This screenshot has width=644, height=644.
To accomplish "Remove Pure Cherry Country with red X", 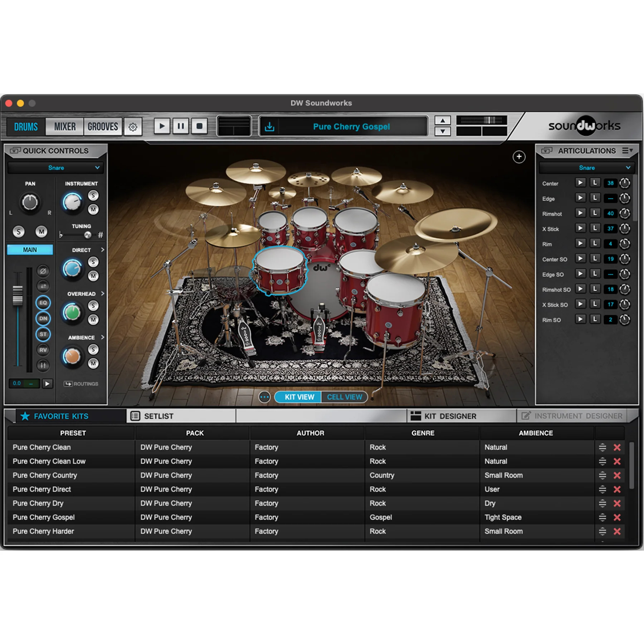I will point(617,475).
